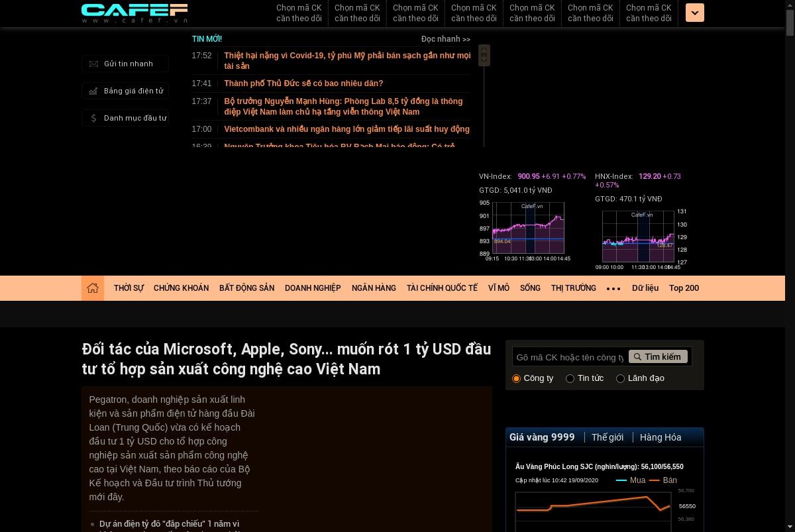The width and height of the screenshot is (795, 532).
Task: Open news Thành phố Thủ Đức dân
Action: [303, 83]
